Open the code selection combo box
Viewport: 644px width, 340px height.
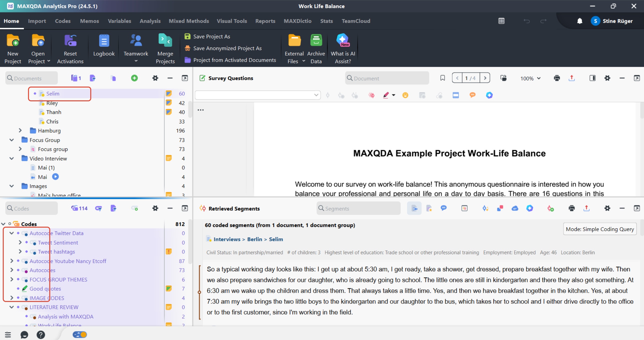[258, 95]
